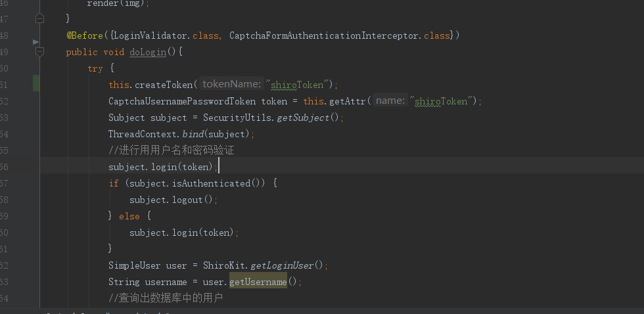Click the name: parameter hint in getAttr
Image resolution: width=644 pixels, height=314 pixels.
click(390, 101)
